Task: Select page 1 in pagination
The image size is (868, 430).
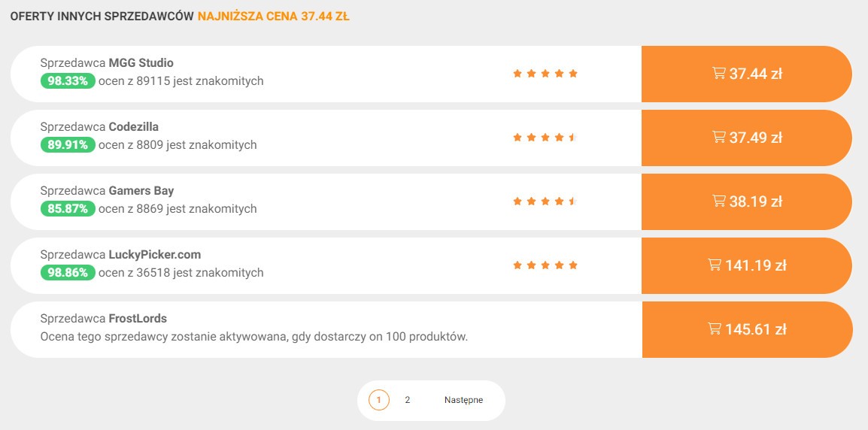Action: coord(379,400)
